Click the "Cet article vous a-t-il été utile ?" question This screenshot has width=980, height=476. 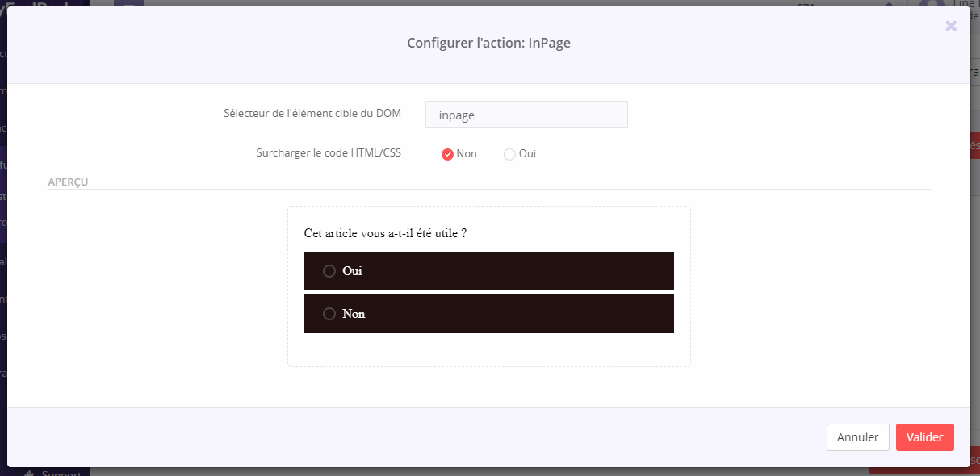385,233
